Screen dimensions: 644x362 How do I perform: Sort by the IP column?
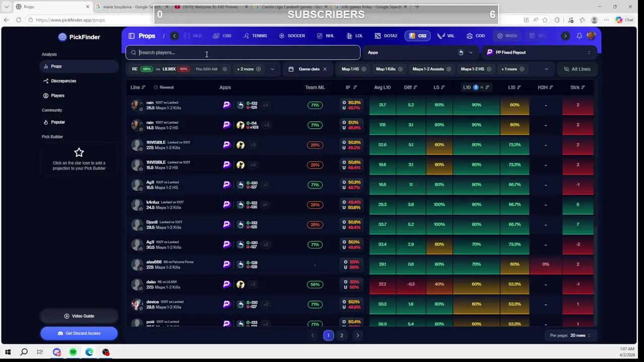(x=351, y=87)
